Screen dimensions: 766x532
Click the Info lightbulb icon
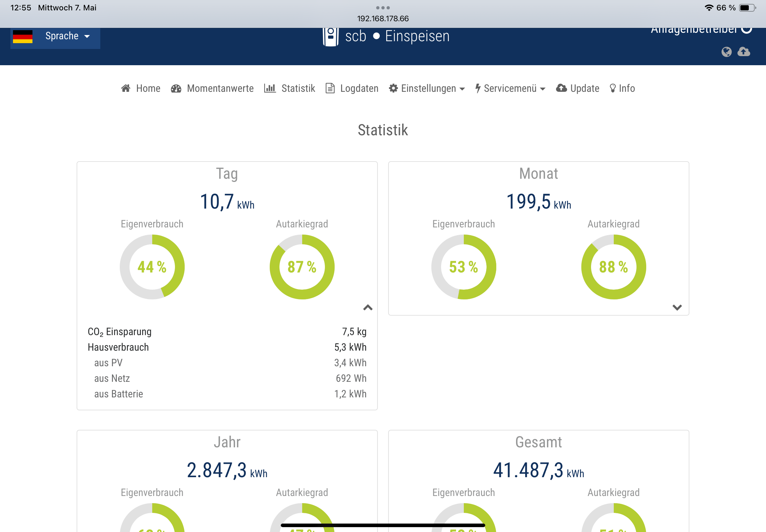612,88
